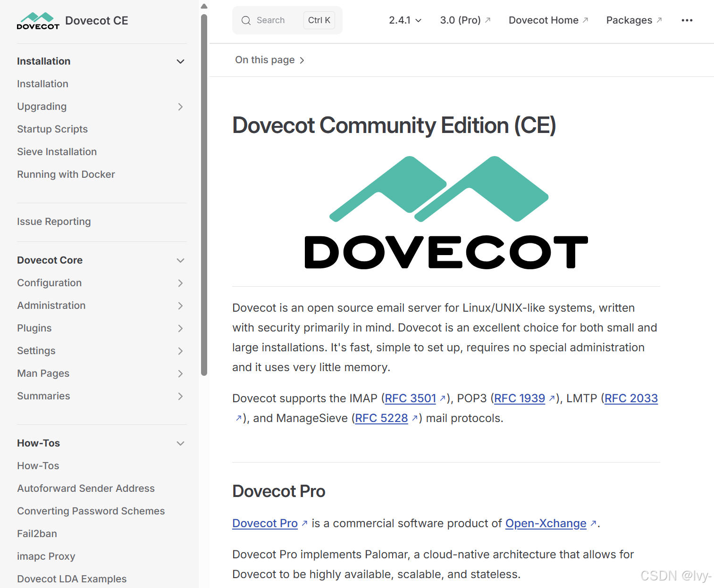714x588 pixels.
Task: Open RFC 3501 link
Action: (x=411, y=398)
